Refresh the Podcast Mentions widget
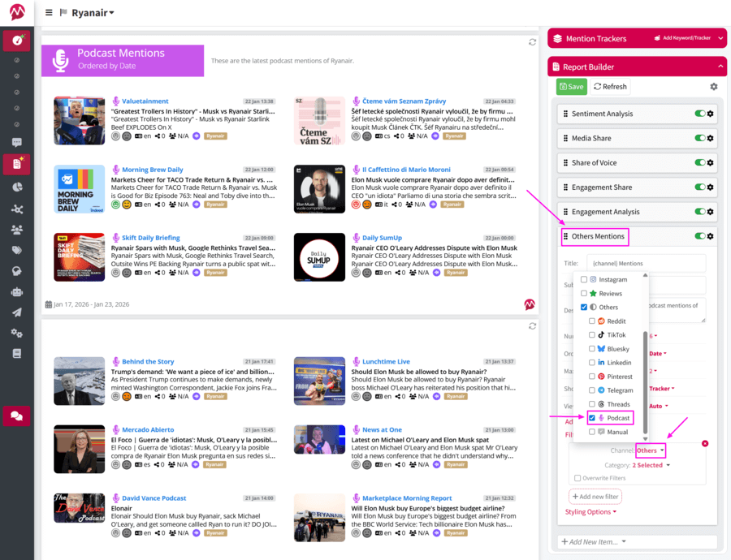 click(x=532, y=42)
